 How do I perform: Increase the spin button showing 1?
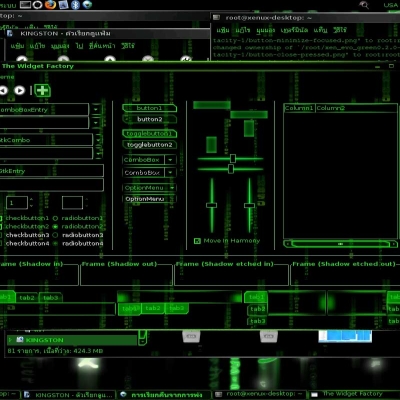31,200
